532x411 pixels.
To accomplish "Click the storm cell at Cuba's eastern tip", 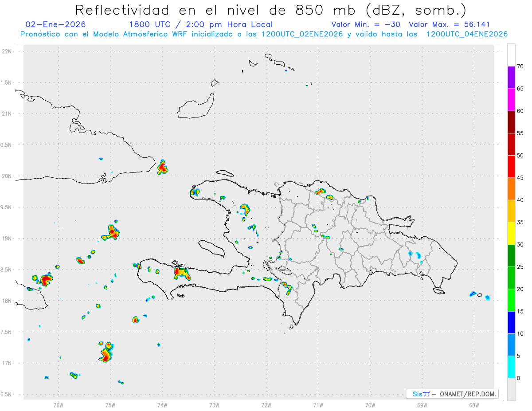I will (162, 167).
